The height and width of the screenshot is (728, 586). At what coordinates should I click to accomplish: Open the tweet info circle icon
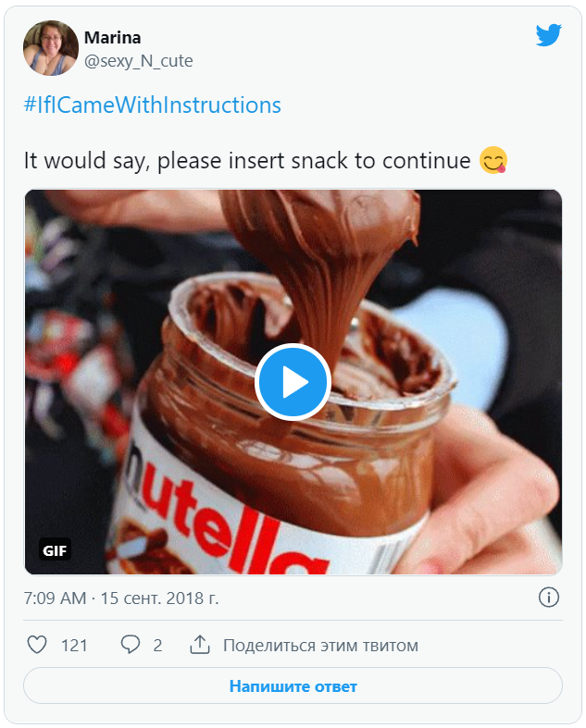[x=548, y=598]
